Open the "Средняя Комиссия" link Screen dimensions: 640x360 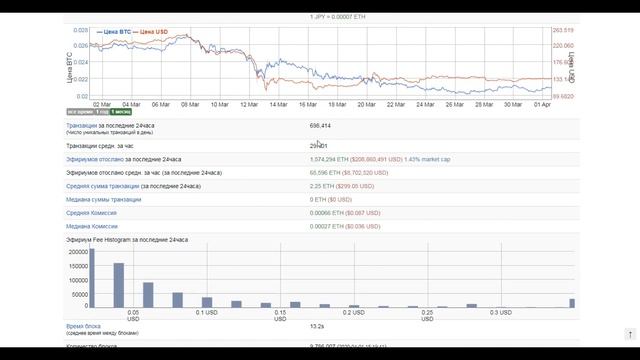(x=91, y=213)
